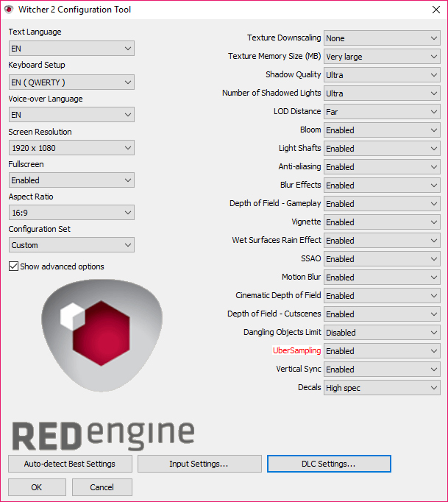Click the Decals label

point(310,387)
